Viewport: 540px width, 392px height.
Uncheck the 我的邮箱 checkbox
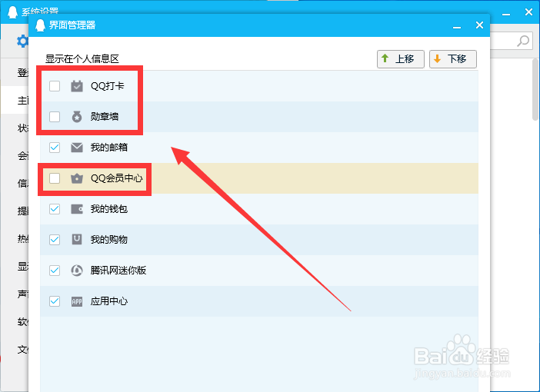(x=55, y=148)
